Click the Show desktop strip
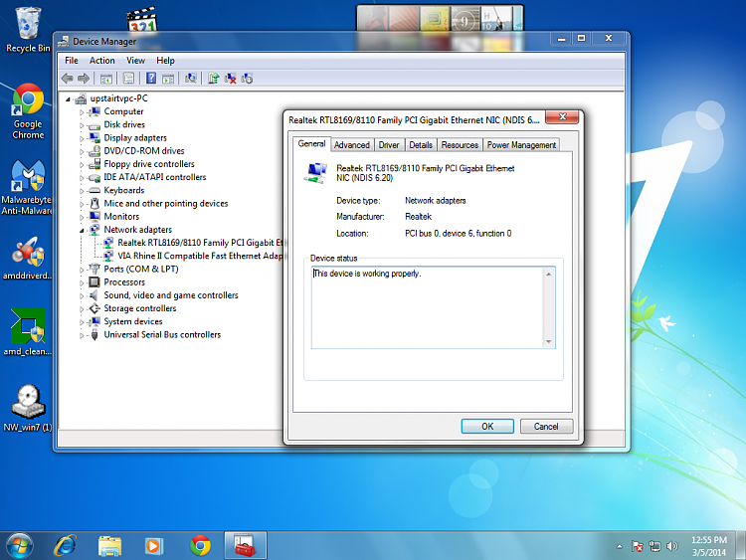746x560 pixels. point(741,546)
